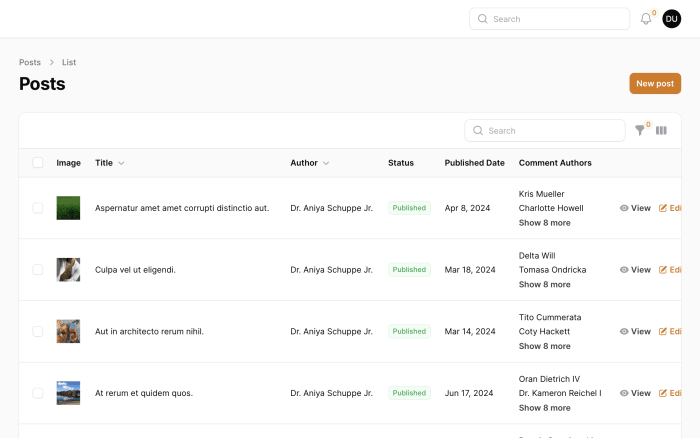Tick the select-all checkbox in table header

click(38, 163)
